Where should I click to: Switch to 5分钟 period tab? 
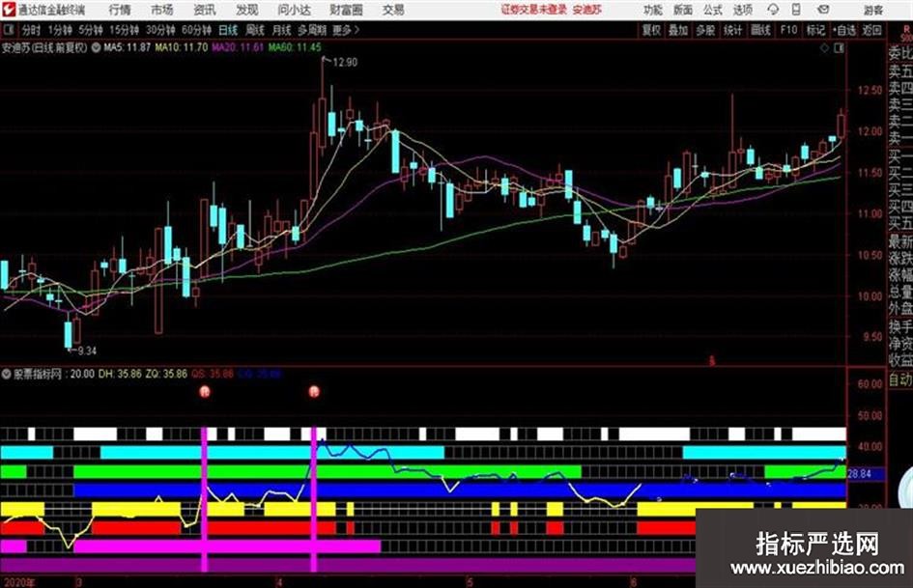click(x=90, y=30)
